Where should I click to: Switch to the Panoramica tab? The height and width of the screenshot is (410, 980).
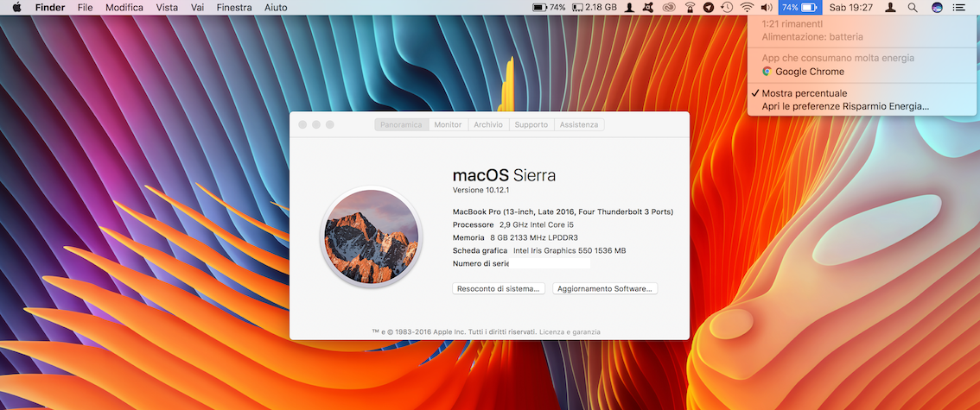[x=401, y=125]
